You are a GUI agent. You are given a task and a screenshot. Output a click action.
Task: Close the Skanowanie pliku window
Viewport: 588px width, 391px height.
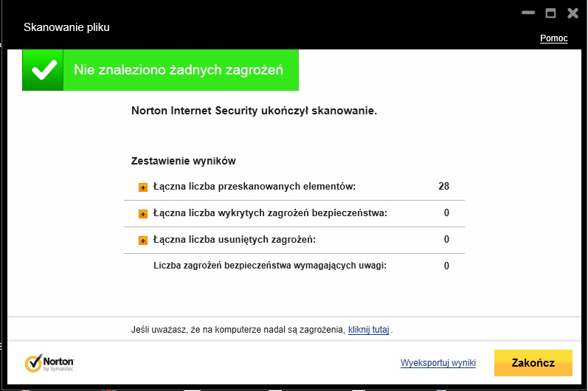[x=573, y=13]
